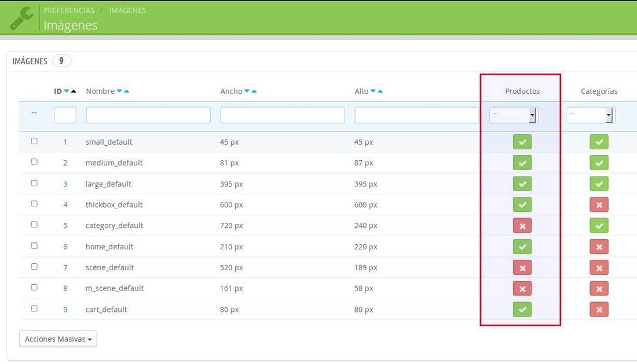Sort Alto column ascending arrow
The image size is (637, 364).
pos(380,91)
